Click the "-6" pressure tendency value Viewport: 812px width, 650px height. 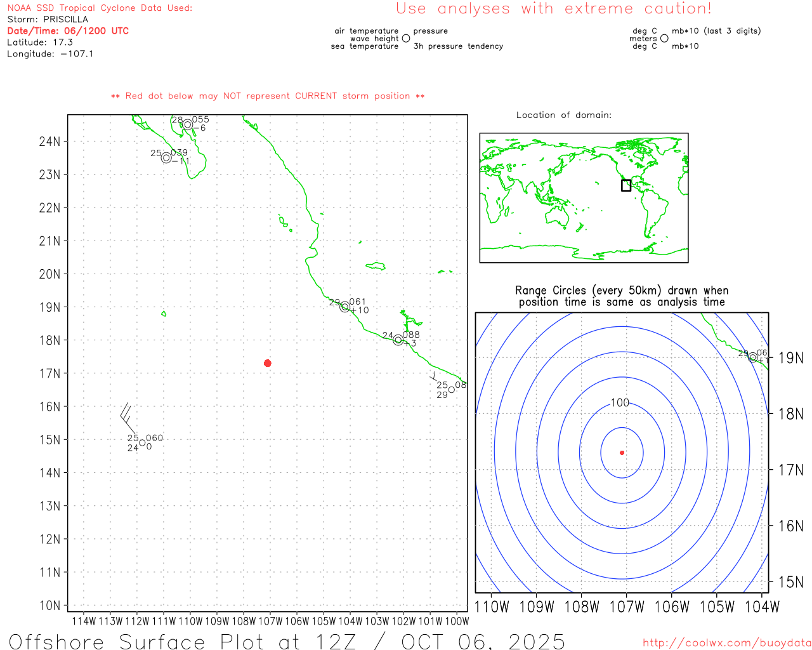click(199, 128)
